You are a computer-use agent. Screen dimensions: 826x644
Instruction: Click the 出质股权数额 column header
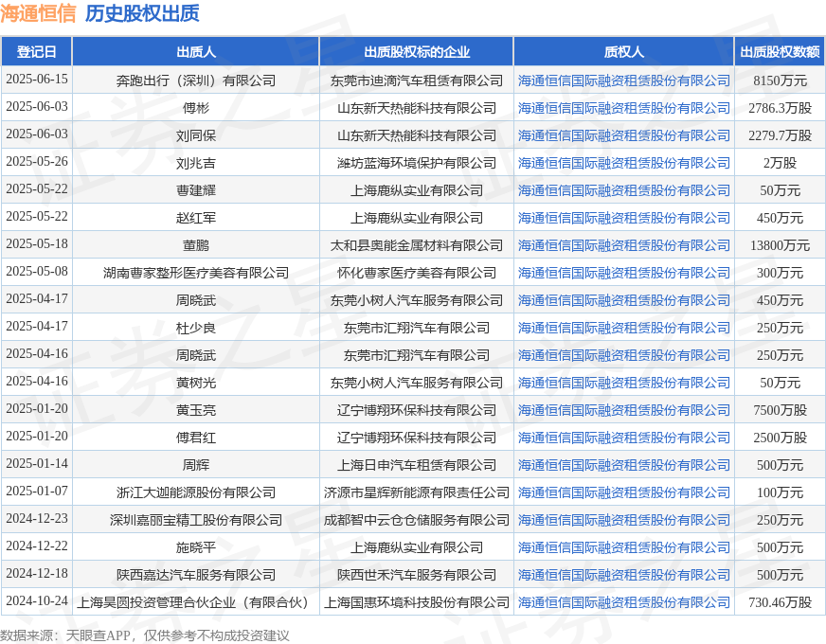pyautogui.click(x=780, y=51)
